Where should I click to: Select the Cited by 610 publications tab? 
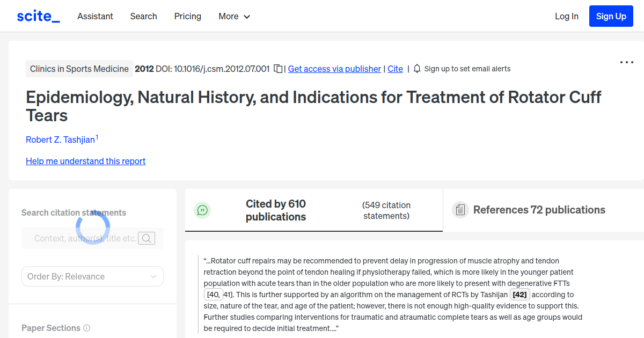(276, 210)
